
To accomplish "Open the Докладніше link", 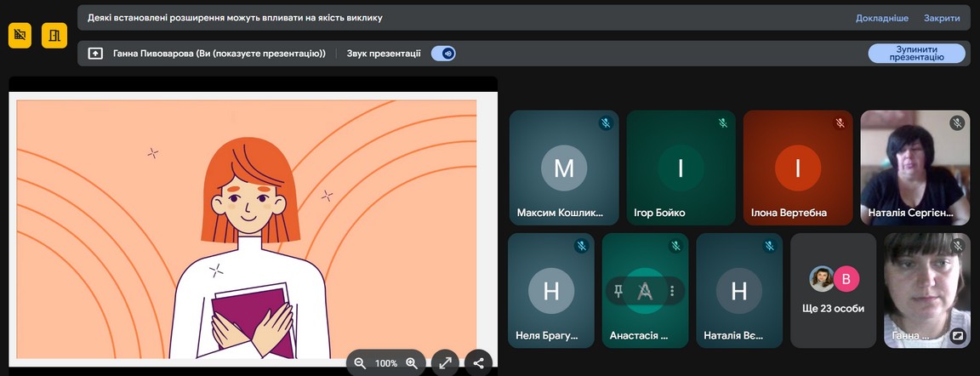I will [882, 18].
